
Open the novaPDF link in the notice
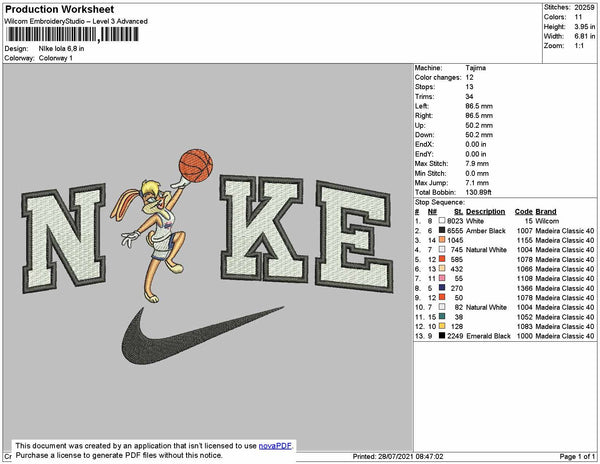tap(275, 446)
